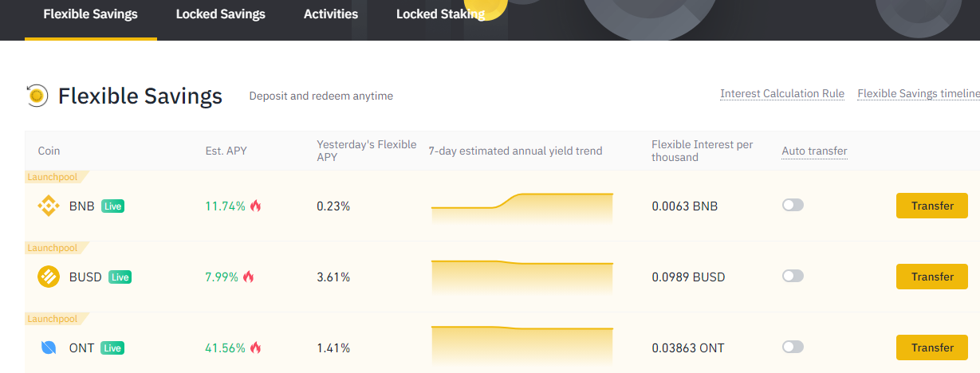Click the ONT coin logo icon

(x=49, y=348)
